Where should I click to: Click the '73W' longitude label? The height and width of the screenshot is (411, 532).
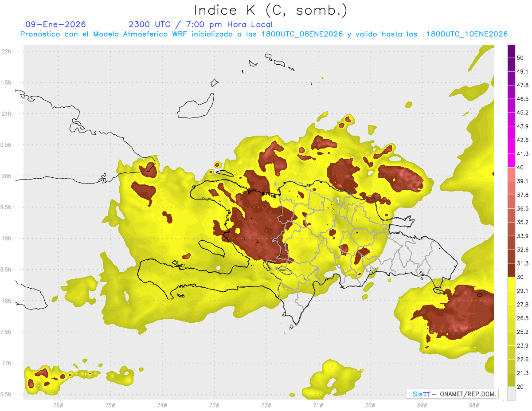pos(214,405)
